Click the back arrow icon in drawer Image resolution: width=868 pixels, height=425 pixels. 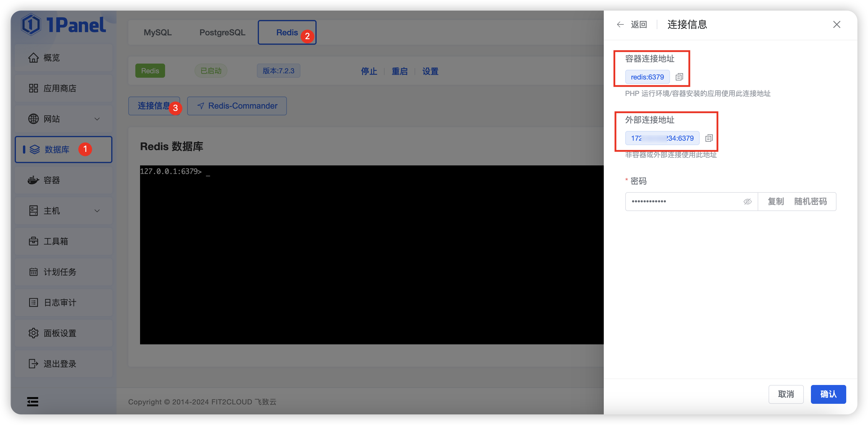coord(620,25)
